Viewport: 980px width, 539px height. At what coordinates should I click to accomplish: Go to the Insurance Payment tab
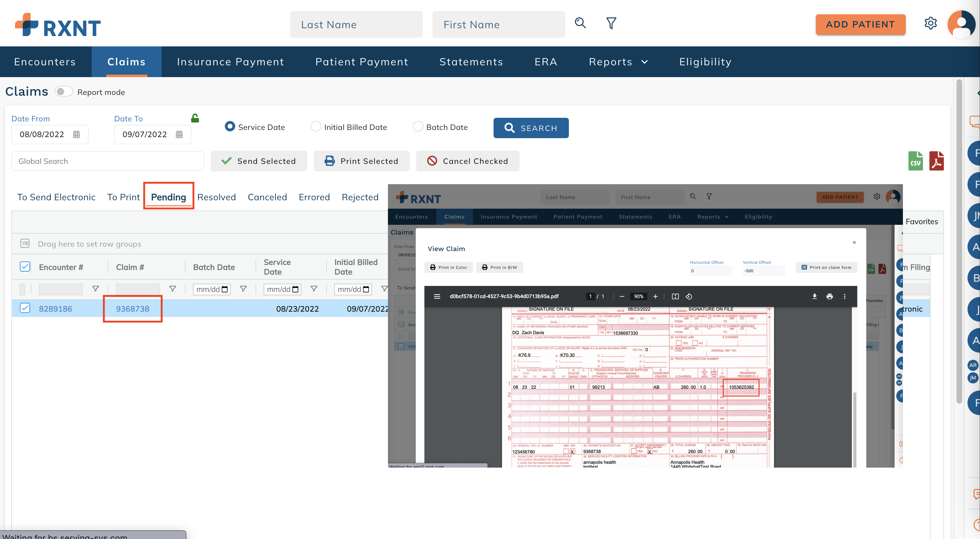click(x=230, y=62)
